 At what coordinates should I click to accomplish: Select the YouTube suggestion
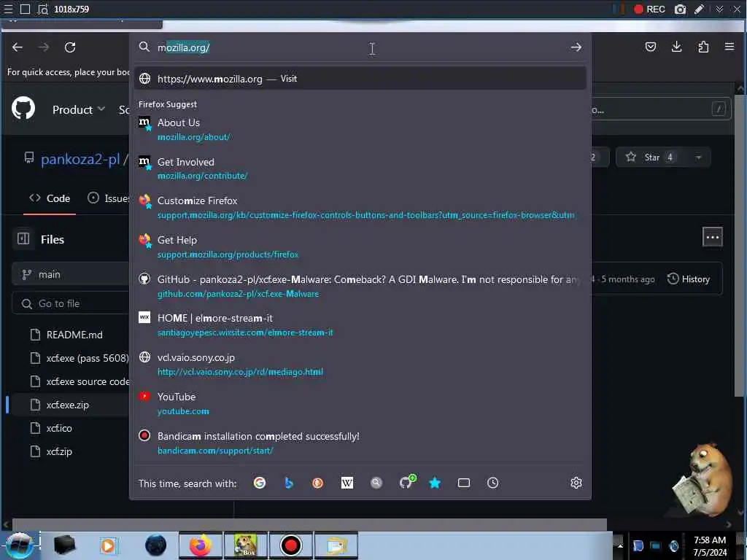(x=360, y=404)
